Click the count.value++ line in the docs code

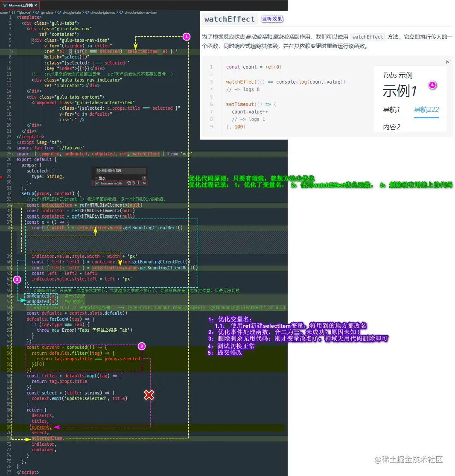tap(250, 112)
